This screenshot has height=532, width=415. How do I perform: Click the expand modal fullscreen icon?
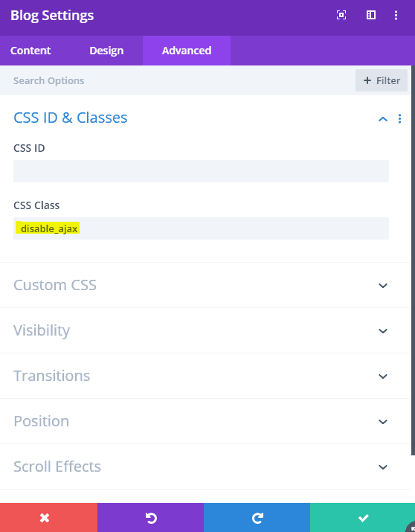click(341, 15)
